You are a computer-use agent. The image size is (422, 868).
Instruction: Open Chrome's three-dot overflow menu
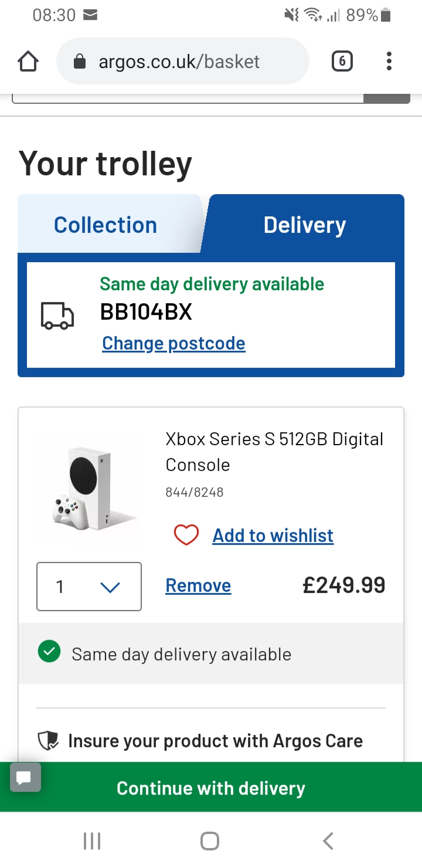coord(389,61)
